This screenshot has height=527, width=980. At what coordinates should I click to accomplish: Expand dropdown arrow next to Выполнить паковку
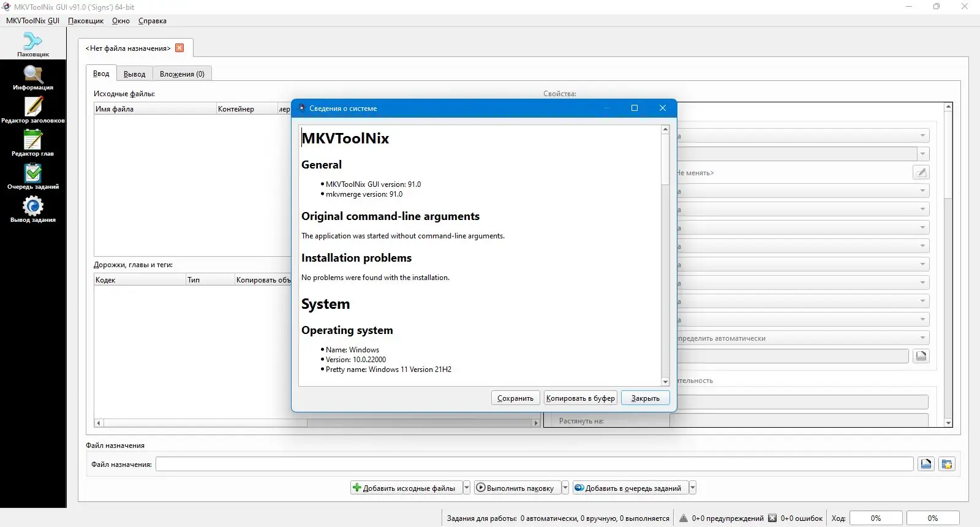(565, 488)
